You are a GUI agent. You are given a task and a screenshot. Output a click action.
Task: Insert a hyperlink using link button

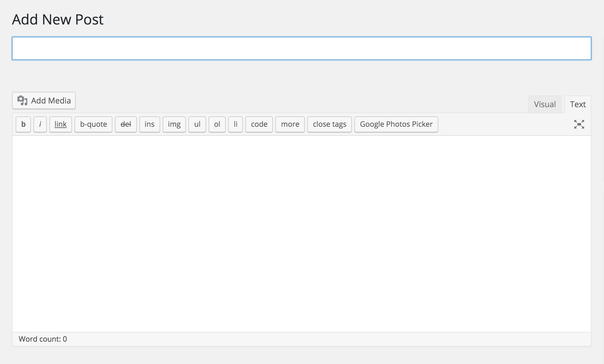click(61, 124)
